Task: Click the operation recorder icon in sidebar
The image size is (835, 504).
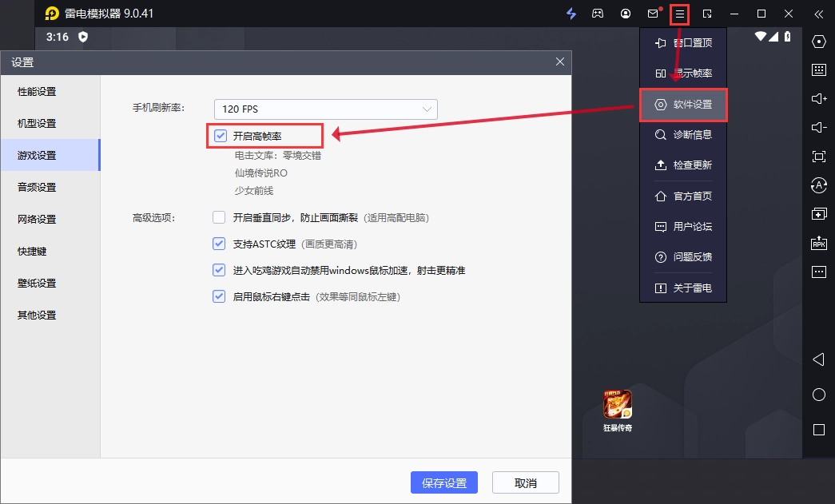Action: pos(819,185)
